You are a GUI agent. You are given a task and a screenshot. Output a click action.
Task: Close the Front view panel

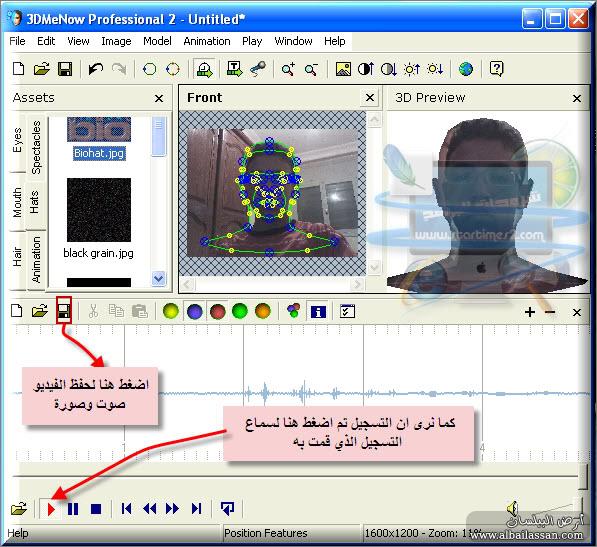[370, 98]
